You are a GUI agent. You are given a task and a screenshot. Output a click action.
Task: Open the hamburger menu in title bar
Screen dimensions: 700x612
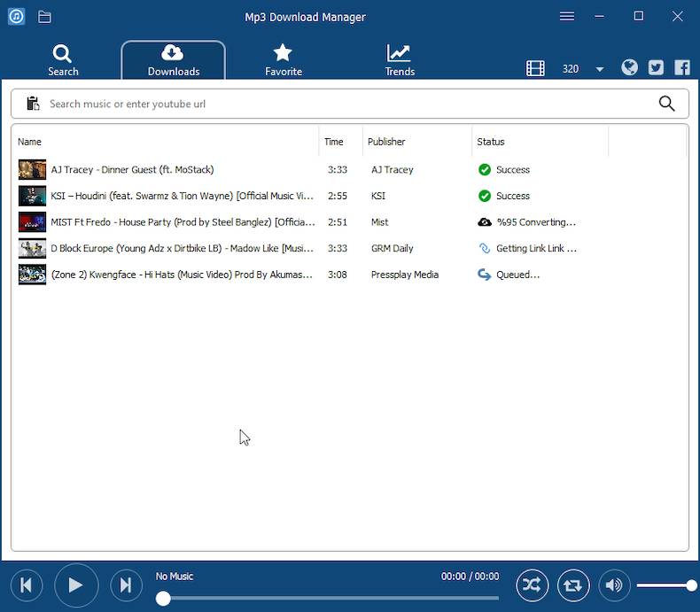(x=567, y=17)
